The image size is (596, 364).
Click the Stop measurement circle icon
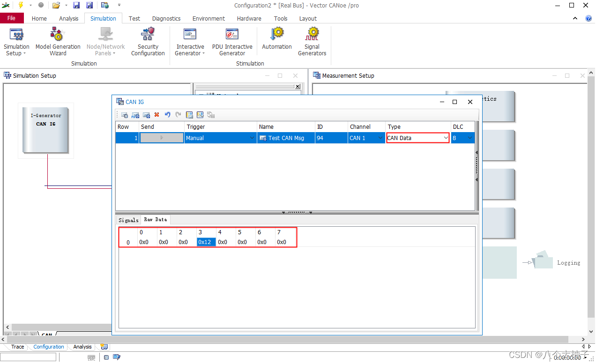(41, 5)
